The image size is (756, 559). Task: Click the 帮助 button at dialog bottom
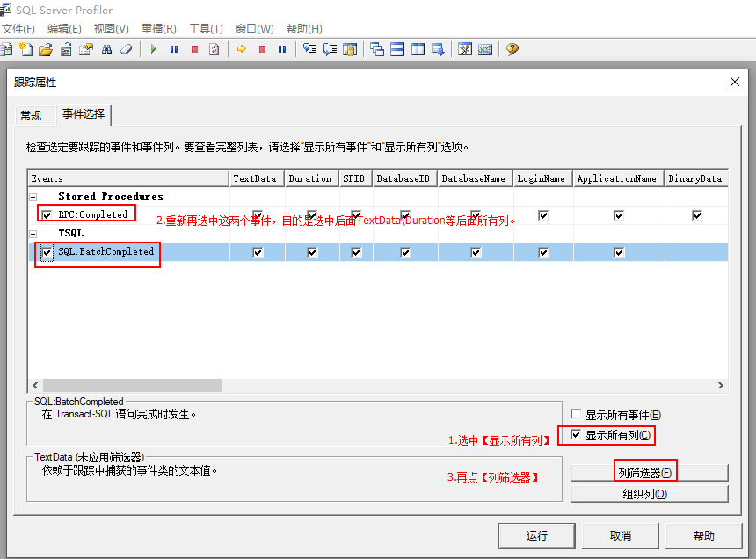(703, 536)
